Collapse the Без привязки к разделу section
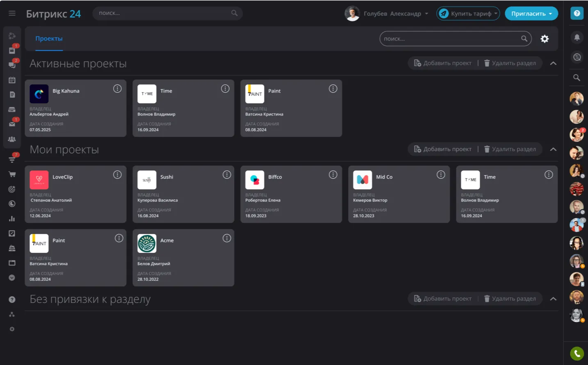The height and width of the screenshot is (365, 588). pyautogui.click(x=553, y=299)
